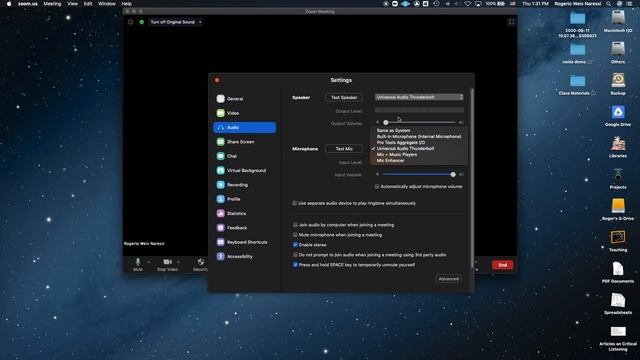The height and width of the screenshot is (360, 640).
Task: Open Statistics settings in sidebar
Action: click(244, 213)
